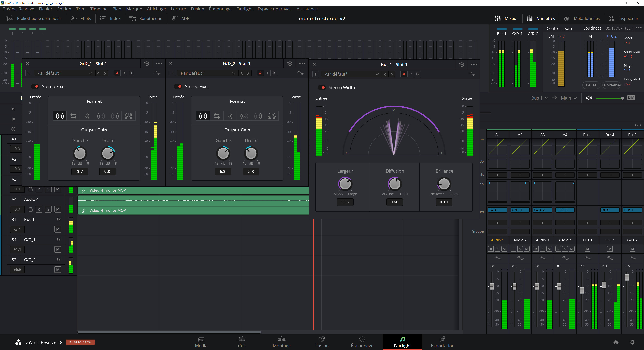
Task: Add effect on mixer channel A1
Action: pos(497,175)
